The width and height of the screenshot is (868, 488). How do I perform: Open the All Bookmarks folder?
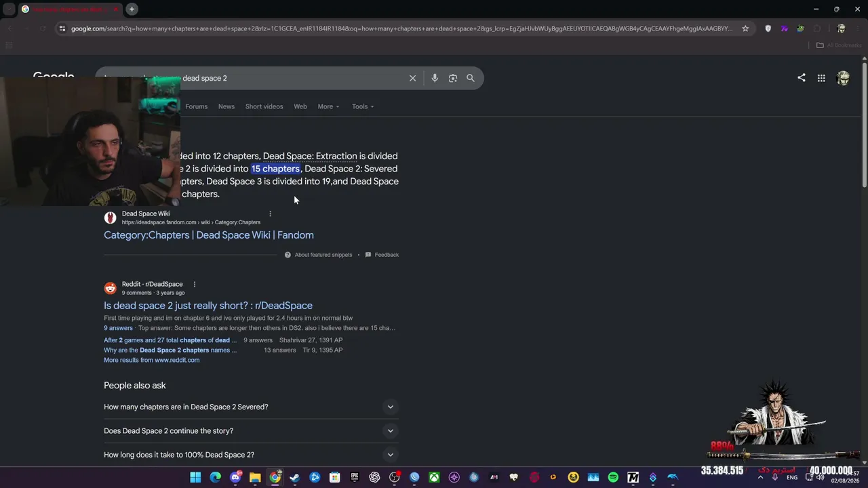tap(838, 45)
